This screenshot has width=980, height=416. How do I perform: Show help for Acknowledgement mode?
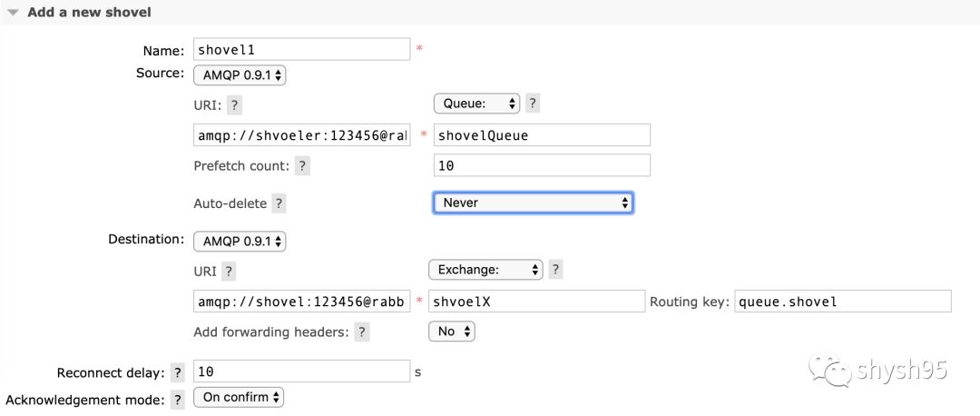click(x=177, y=399)
